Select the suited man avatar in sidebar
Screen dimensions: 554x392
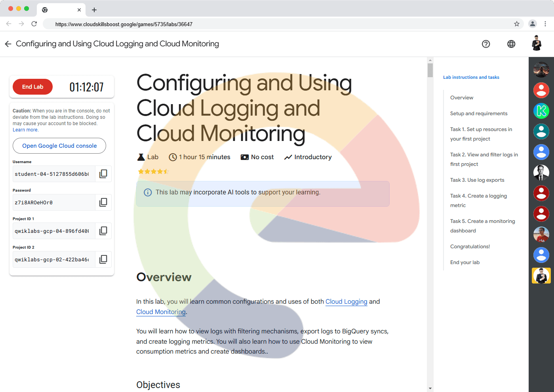[x=541, y=173]
